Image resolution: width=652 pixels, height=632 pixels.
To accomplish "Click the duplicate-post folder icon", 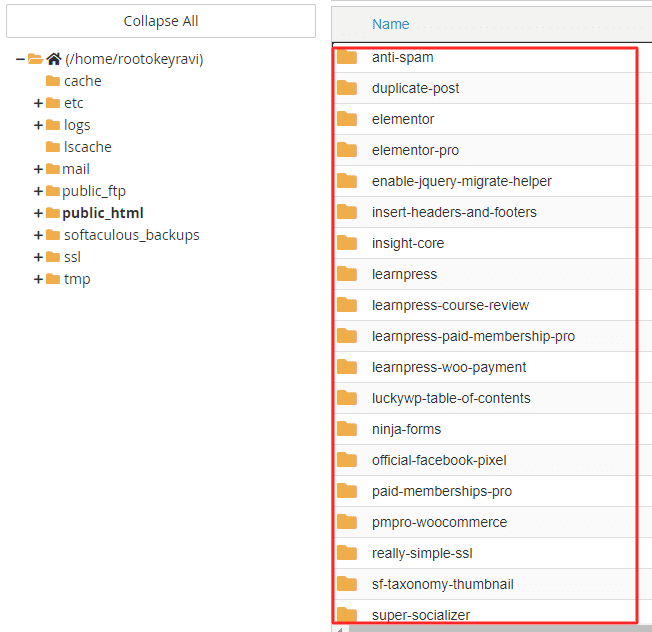I will point(347,88).
